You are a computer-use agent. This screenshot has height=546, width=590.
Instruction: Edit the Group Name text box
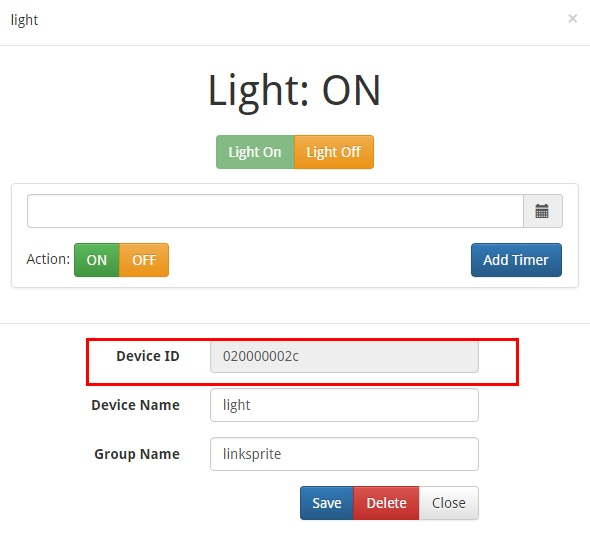(344, 454)
